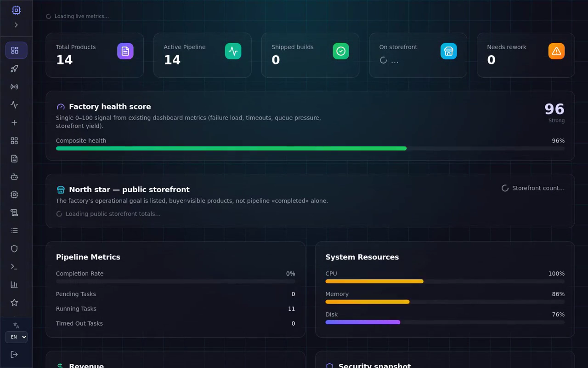Click the Running Tasks value "11"
This screenshot has height=368, width=588.
click(291, 309)
